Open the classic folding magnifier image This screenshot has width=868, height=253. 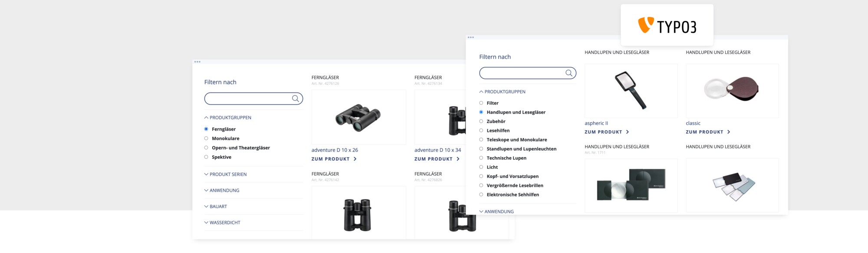[732, 91]
